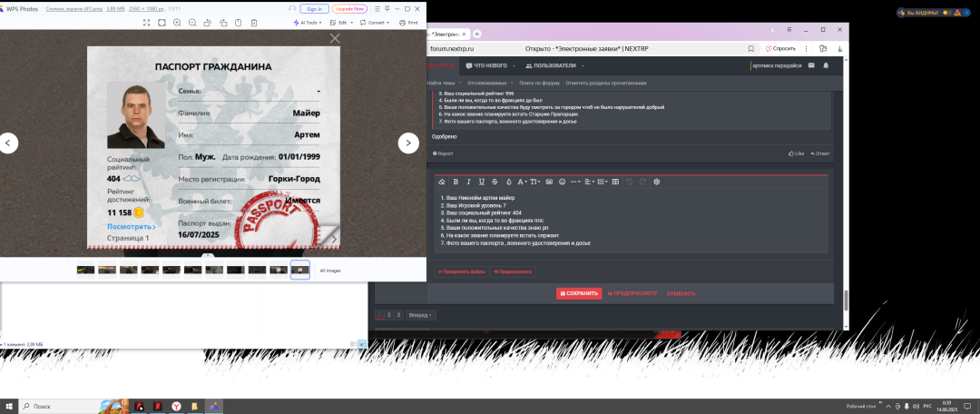Viewport: 980px width, 414px height.
Task: Open the AI Tools dropdown in WPS Photos
Action: pos(309,23)
